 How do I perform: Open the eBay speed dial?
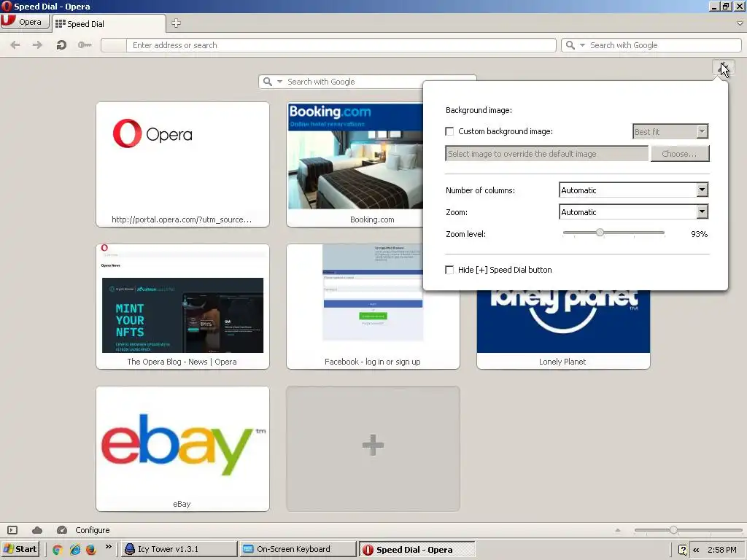pyautogui.click(x=182, y=448)
